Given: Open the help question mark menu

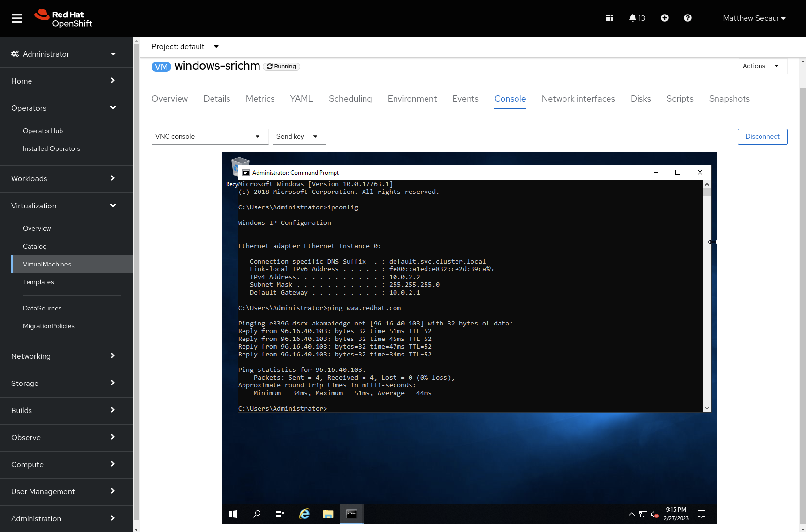Looking at the screenshot, I should point(688,18).
